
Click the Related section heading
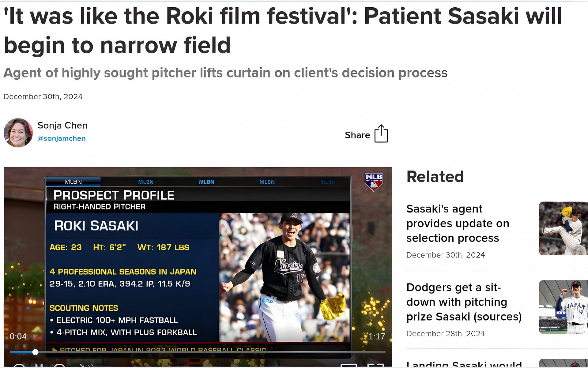point(435,177)
